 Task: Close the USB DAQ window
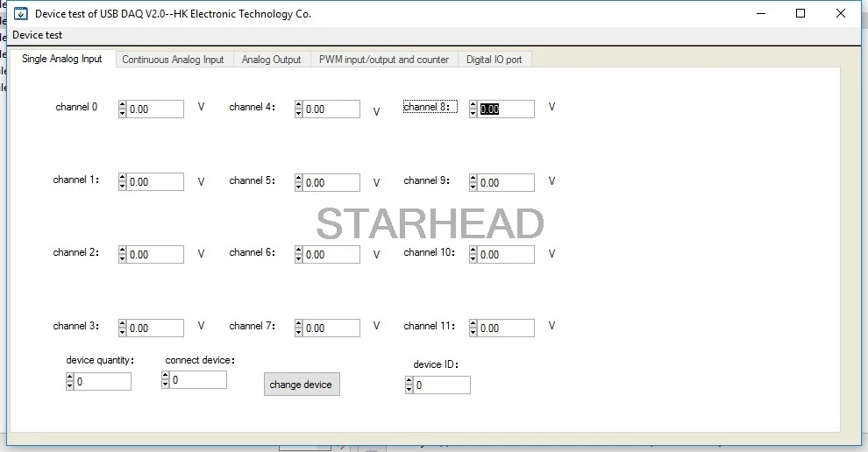pos(840,13)
